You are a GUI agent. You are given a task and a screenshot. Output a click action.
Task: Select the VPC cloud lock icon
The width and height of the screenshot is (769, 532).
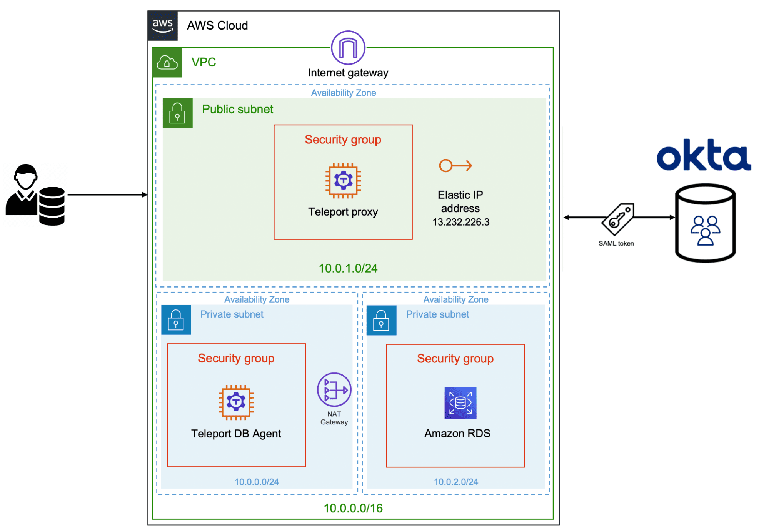coord(167,63)
